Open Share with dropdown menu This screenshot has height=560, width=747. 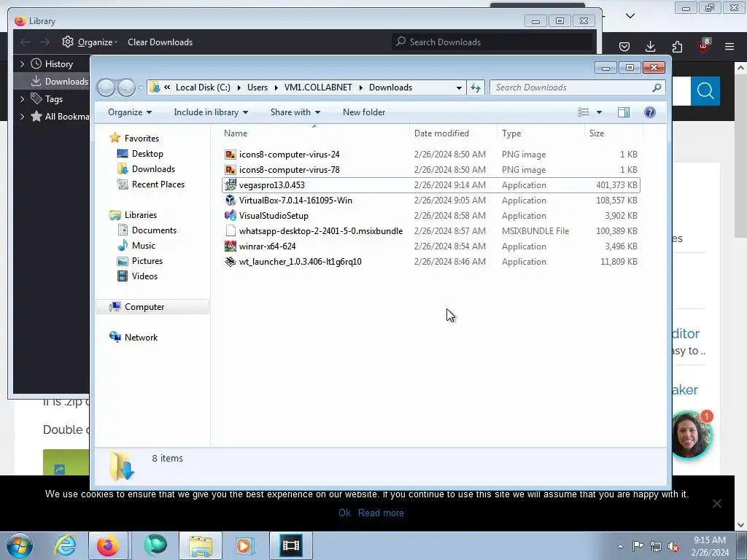pyautogui.click(x=295, y=112)
